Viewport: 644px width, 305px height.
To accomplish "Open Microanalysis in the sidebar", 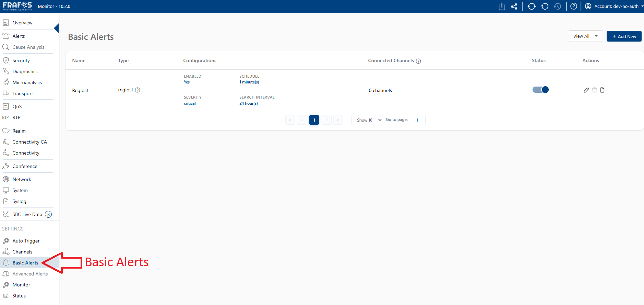I will tap(27, 82).
